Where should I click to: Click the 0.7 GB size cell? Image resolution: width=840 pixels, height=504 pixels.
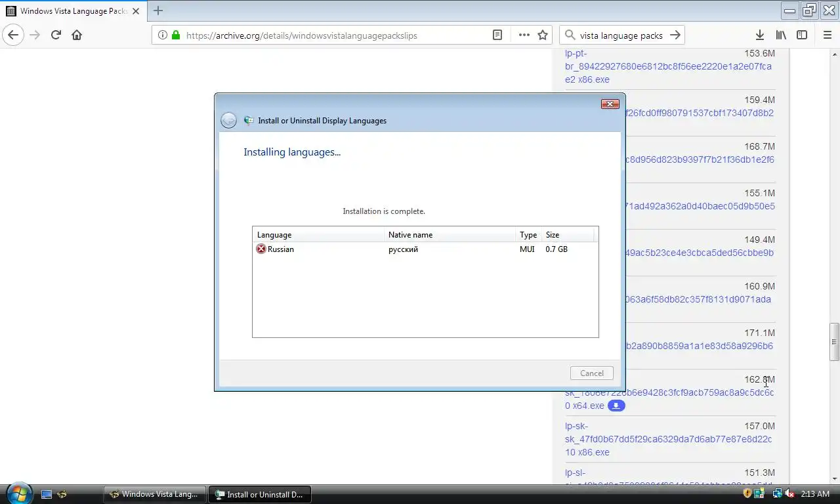(x=556, y=249)
